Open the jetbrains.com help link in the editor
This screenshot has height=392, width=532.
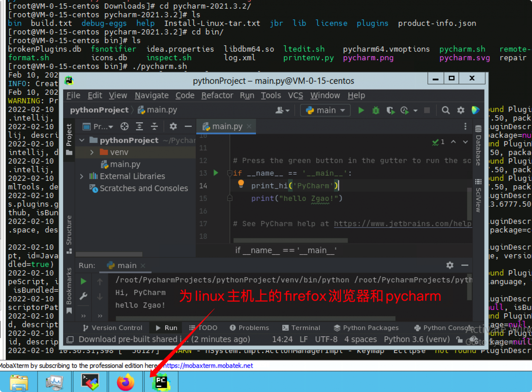click(402, 224)
